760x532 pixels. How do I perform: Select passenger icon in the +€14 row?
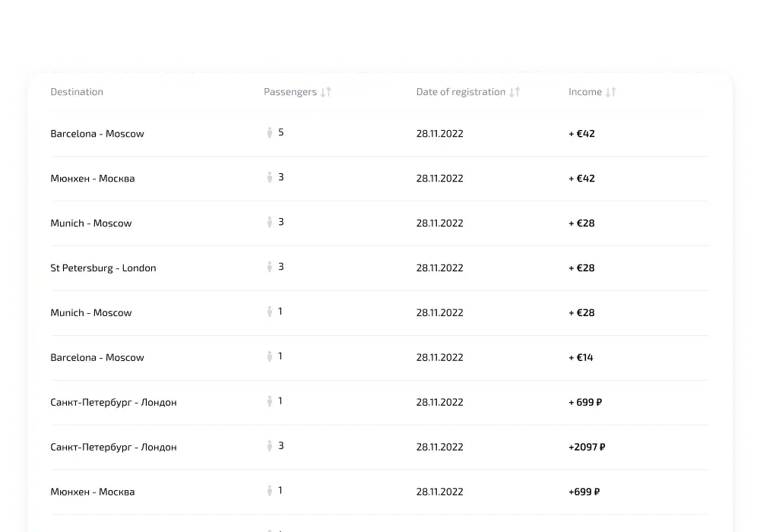tap(269, 356)
